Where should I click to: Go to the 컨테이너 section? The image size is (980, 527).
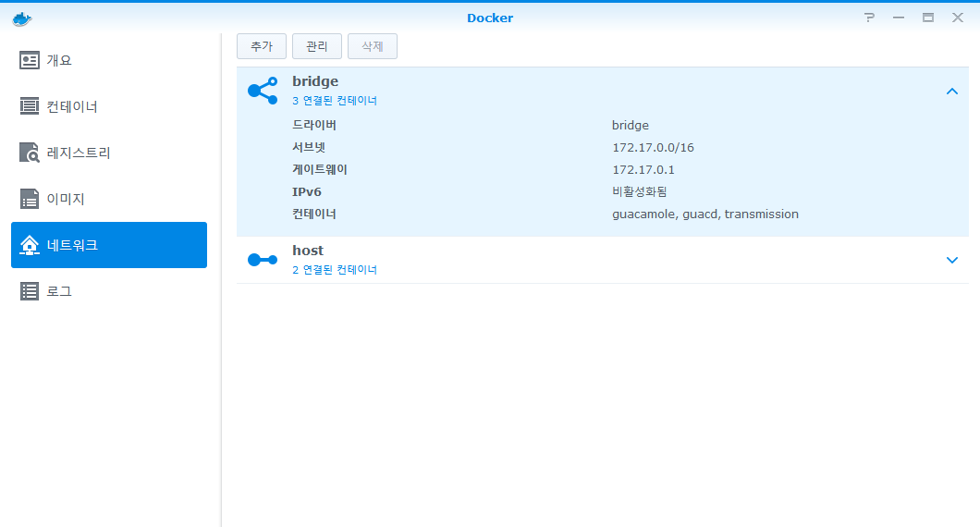(x=109, y=106)
